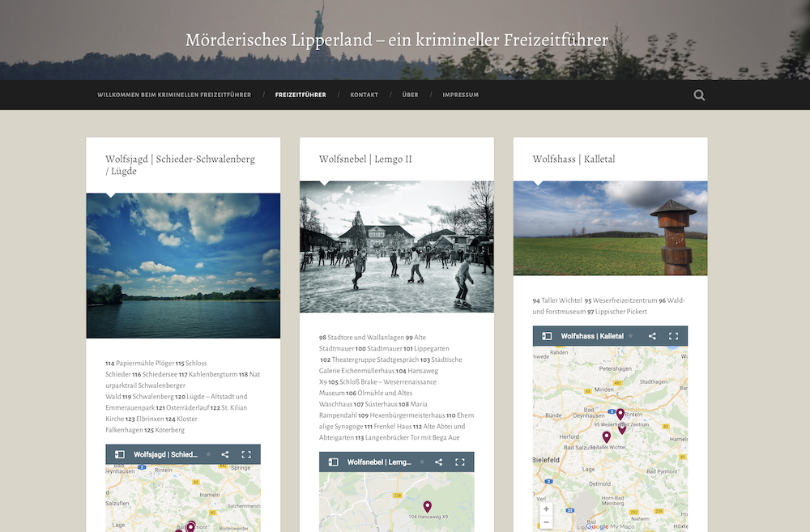This screenshot has height=532, width=810.
Task: Share the Wolfsjagd map
Action: pos(224,454)
